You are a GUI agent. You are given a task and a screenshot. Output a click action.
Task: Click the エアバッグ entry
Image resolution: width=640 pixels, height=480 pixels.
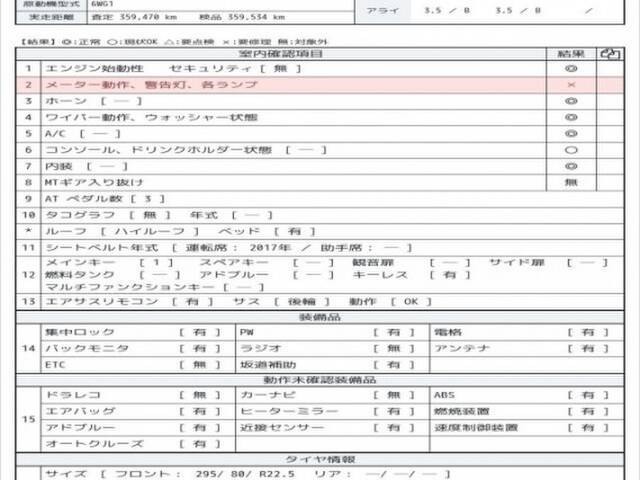133,411
